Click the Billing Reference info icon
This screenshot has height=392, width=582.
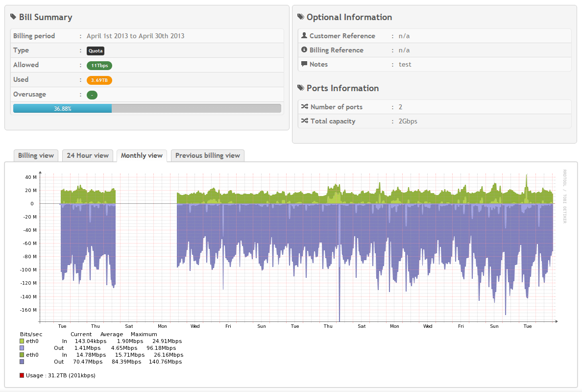(x=304, y=50)
